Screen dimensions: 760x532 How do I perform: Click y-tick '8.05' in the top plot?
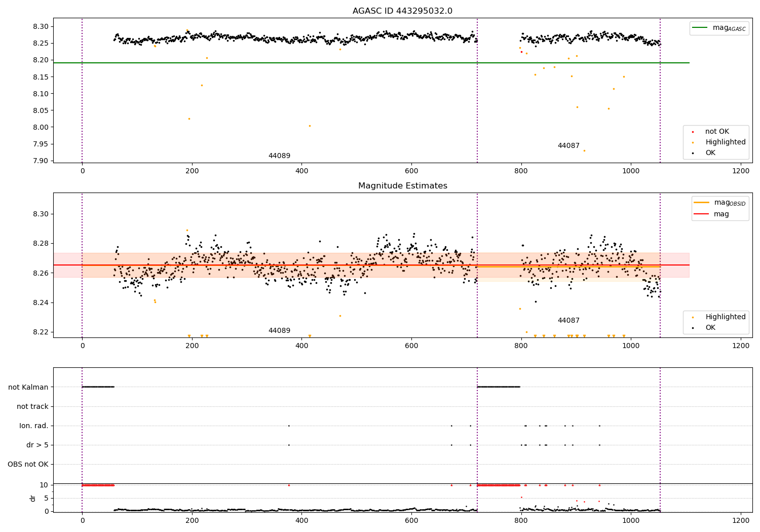click(x=41, y=110)
